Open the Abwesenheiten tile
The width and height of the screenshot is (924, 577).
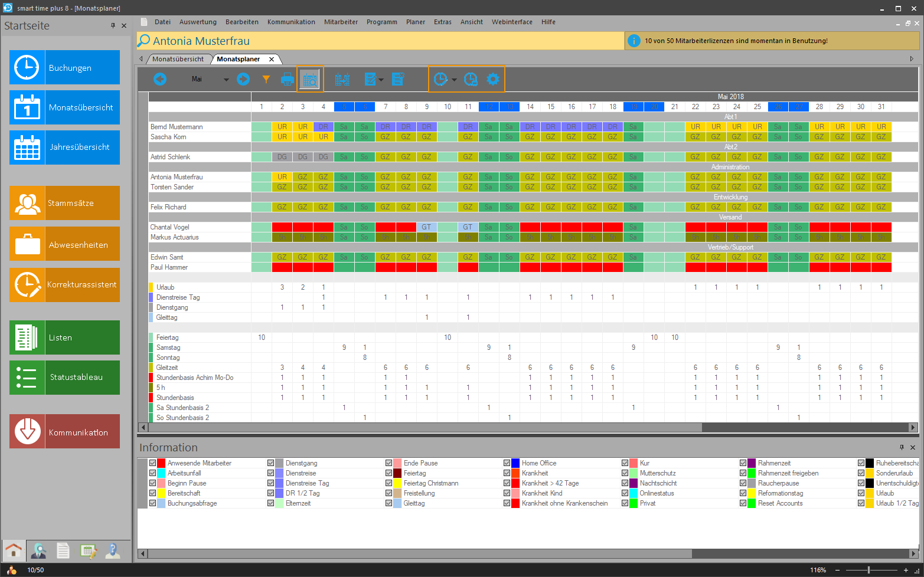click(x=64, y=244)
